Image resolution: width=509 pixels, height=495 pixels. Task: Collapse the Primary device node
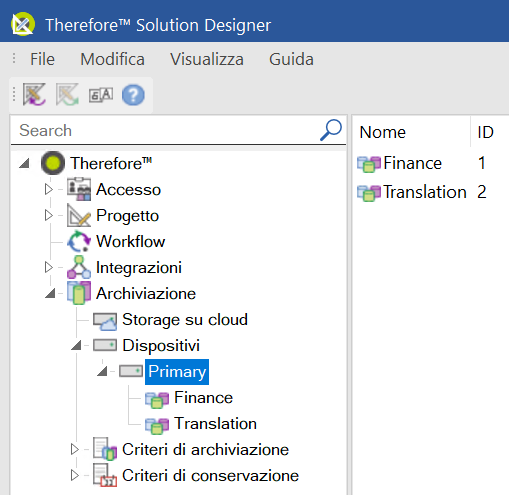pos(102,371)
